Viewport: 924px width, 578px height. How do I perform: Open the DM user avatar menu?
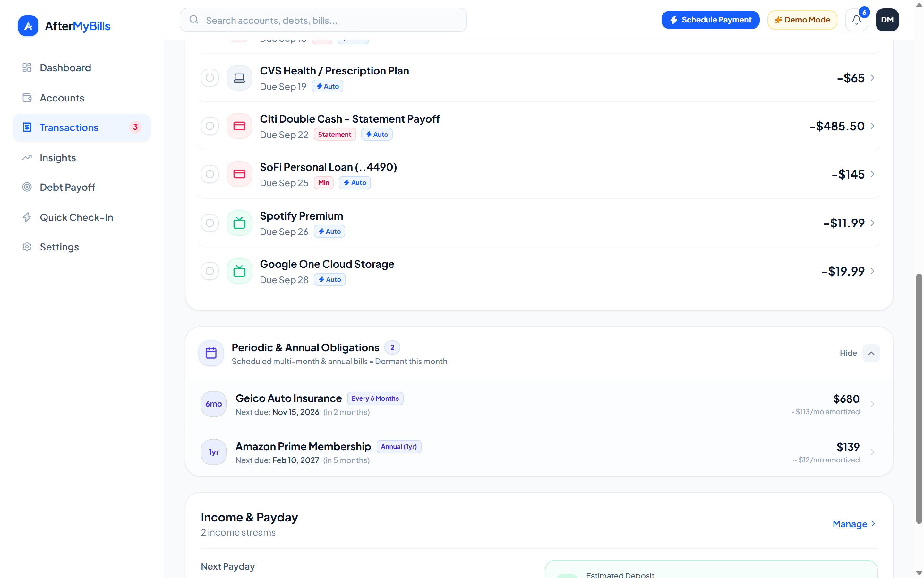coord(887,20)
